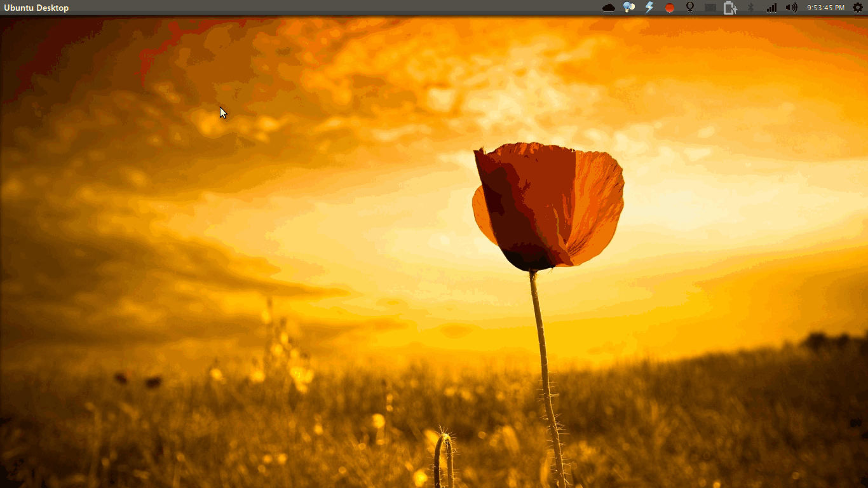The image size is (868, 488).
Task: Open the cloud indicator in the top panel
Action: coord(609,8)
